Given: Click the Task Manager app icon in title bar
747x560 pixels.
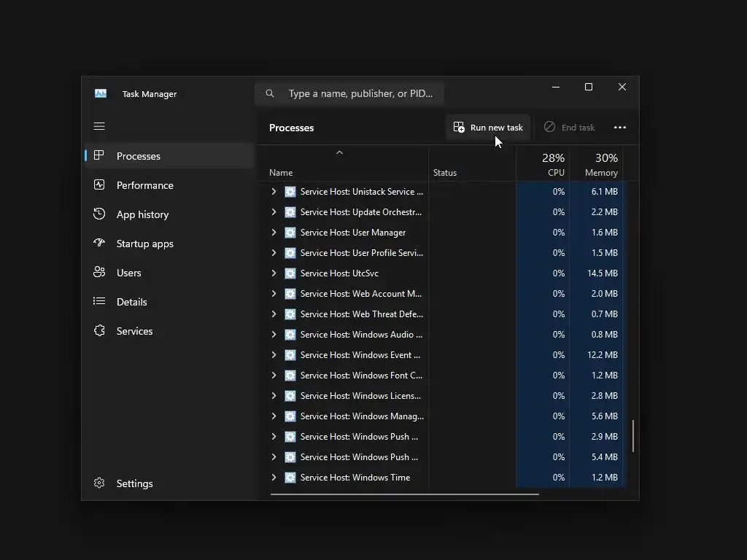Looking at the screenshot, I should click(x=101, y=93).
